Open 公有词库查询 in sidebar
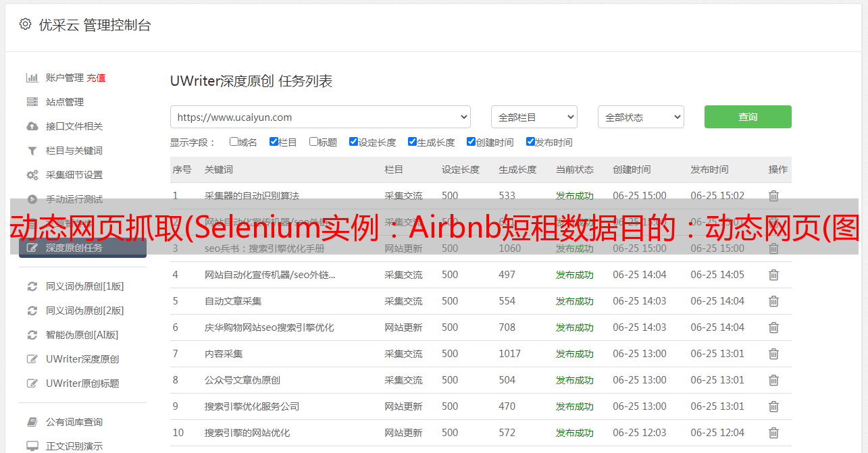 74,422
